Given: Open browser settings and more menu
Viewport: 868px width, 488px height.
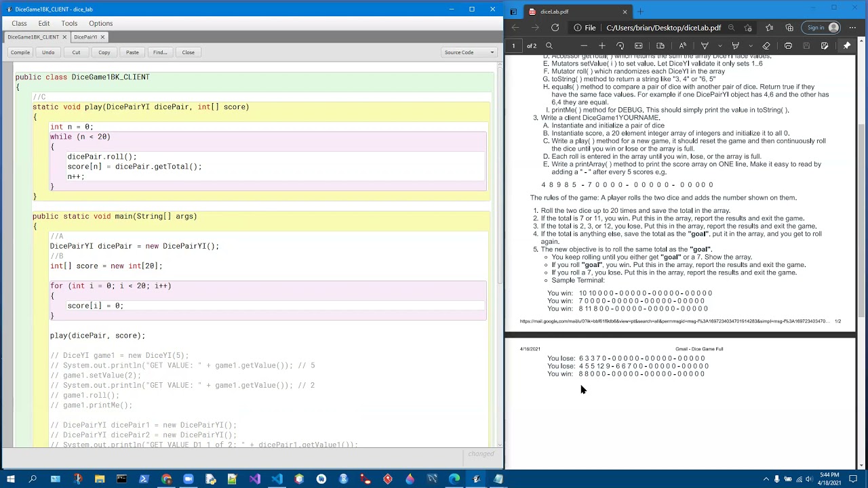Looking at the screenshot, I should tap(853, 28).
